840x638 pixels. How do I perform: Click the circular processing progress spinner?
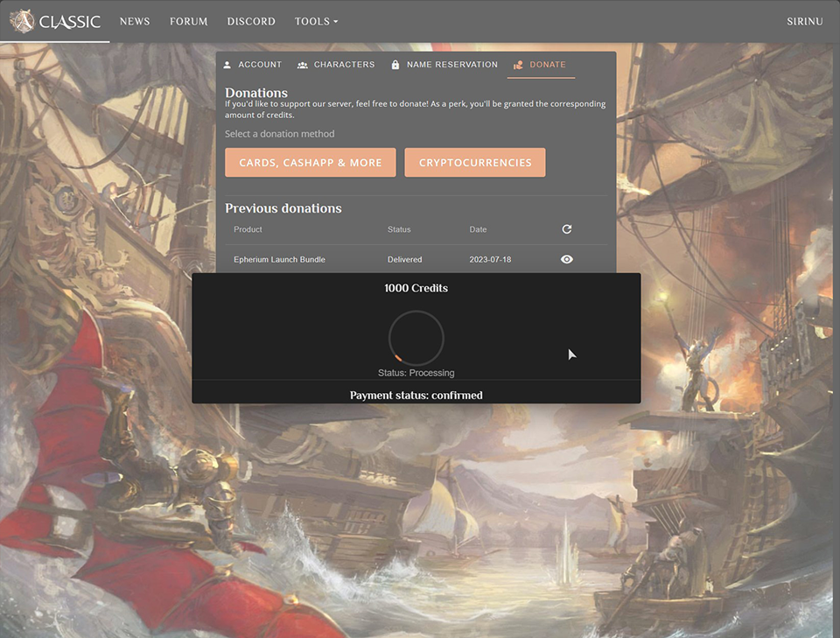pyautogui.click(x=416, y=338)
